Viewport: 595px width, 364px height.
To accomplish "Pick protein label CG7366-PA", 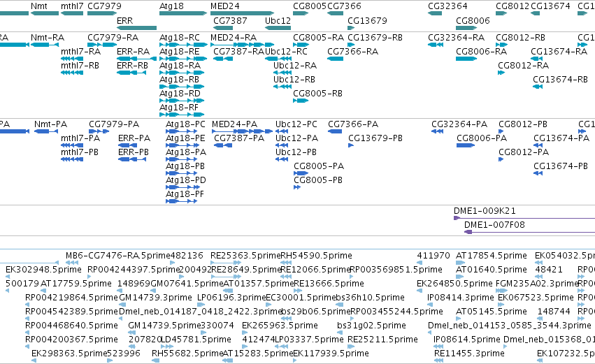I will tap(353, 124).
